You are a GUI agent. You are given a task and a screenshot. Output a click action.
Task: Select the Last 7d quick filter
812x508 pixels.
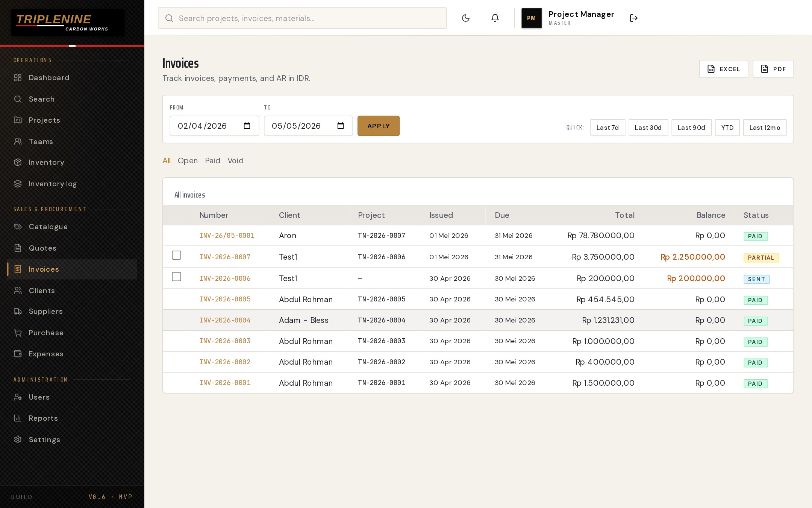tap(607, 128)
